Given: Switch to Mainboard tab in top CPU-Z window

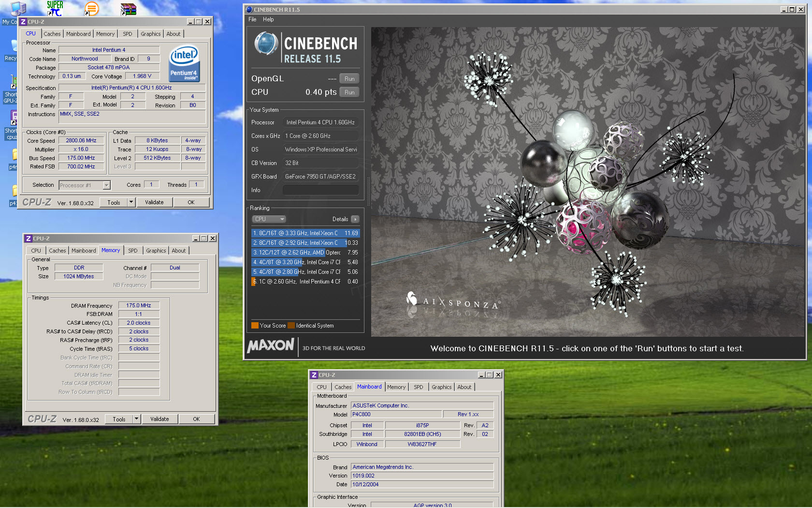Looking at the screenshot, I should 78,34.
